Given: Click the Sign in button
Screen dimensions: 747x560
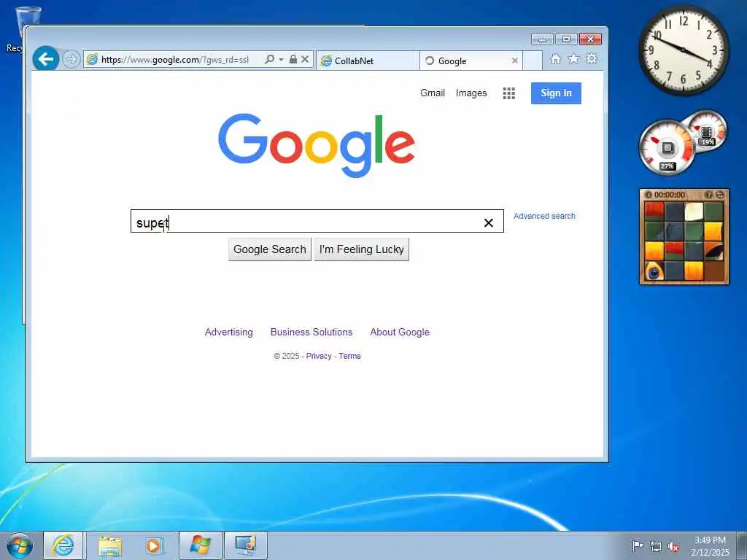Looking at the screenshot, I should click(556, 93).
